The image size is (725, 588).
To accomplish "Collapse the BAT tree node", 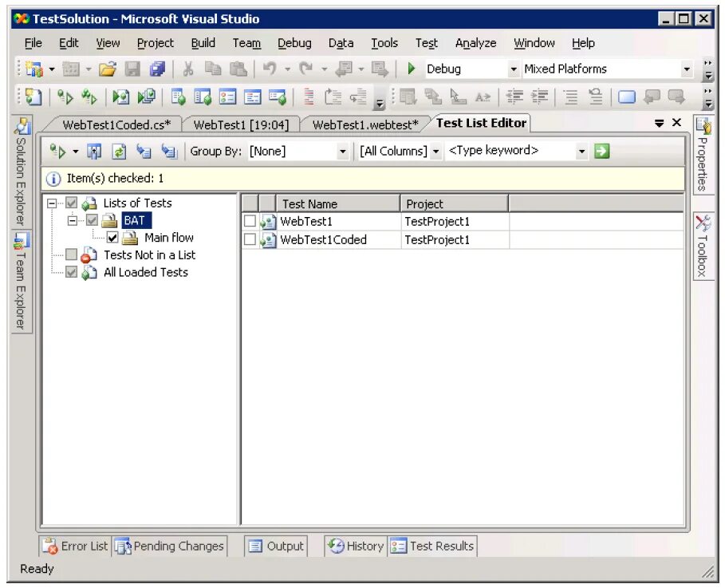I will pos(72,221).
